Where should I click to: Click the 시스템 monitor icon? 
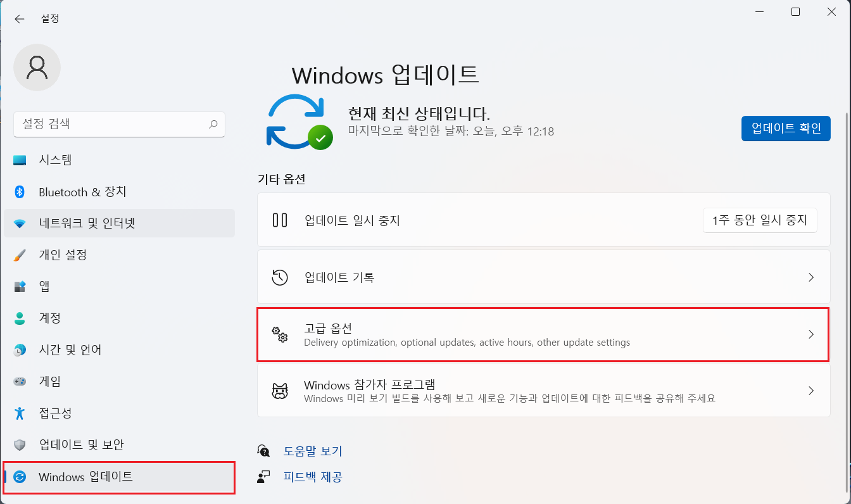tap(20, 160)
